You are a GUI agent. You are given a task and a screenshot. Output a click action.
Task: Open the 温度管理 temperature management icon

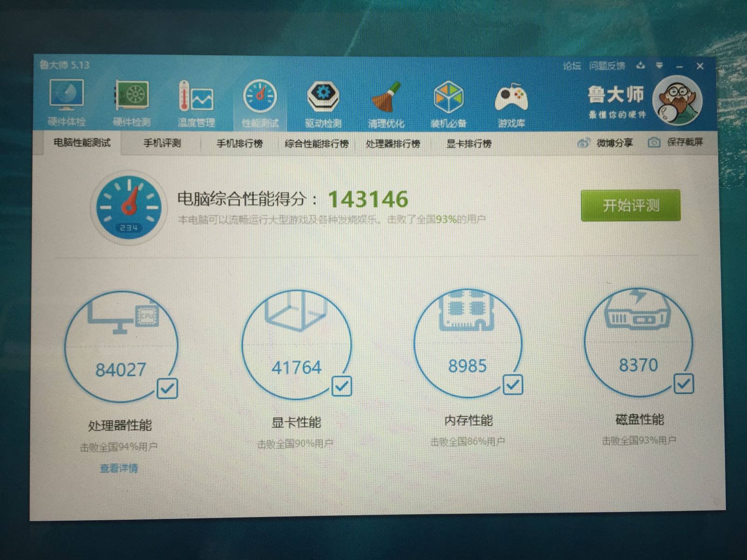click(x=196, y=104)
